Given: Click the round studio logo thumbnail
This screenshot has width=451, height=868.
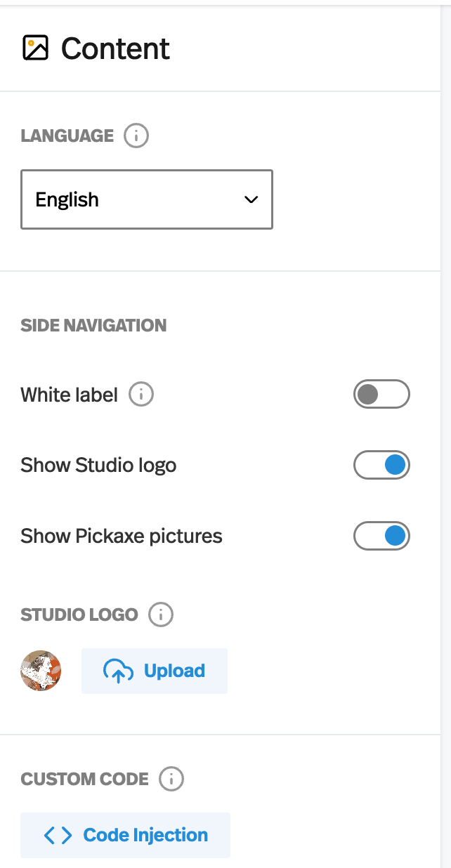Looking at the screenshot, I should [41, 671].
